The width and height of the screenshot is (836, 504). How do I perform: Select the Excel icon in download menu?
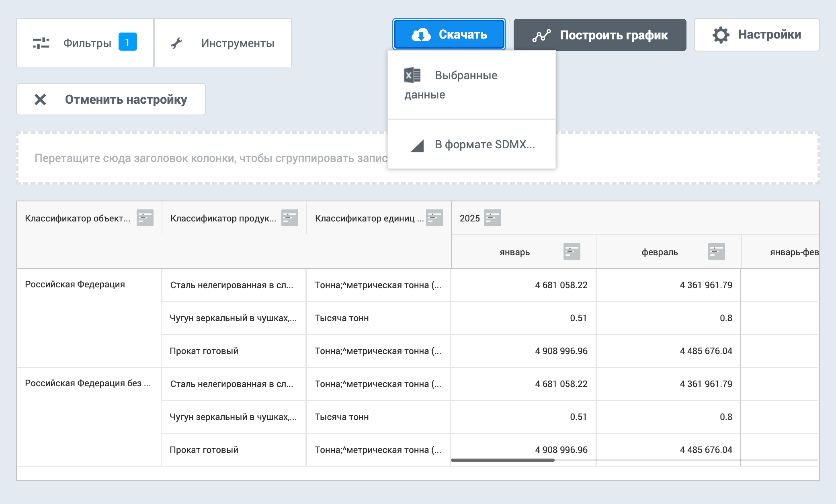click(x=411, y=75)
